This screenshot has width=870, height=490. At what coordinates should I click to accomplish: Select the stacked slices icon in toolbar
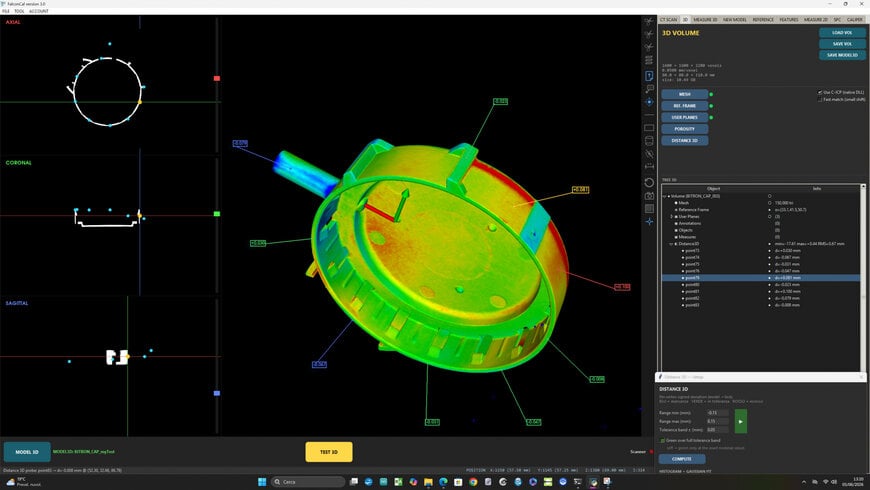click(x=649, y=60)
